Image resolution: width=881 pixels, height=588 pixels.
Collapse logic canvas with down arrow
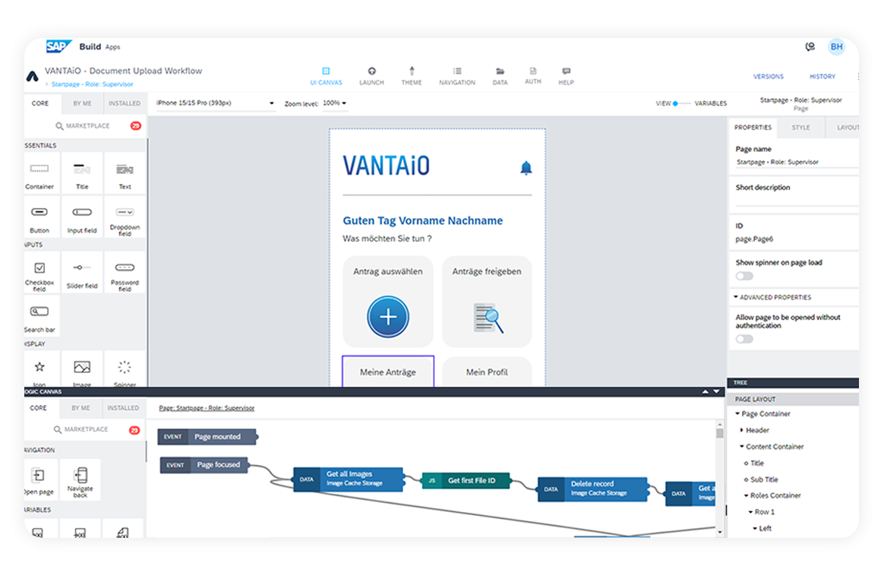pyautogui.click(x=716, y=391)
